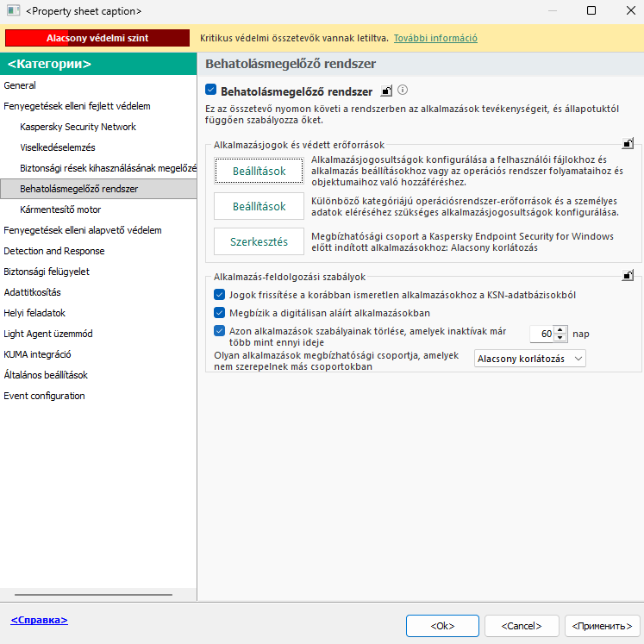
Task: Click Szerkesztés for trust group
Action: coord(259,241)
